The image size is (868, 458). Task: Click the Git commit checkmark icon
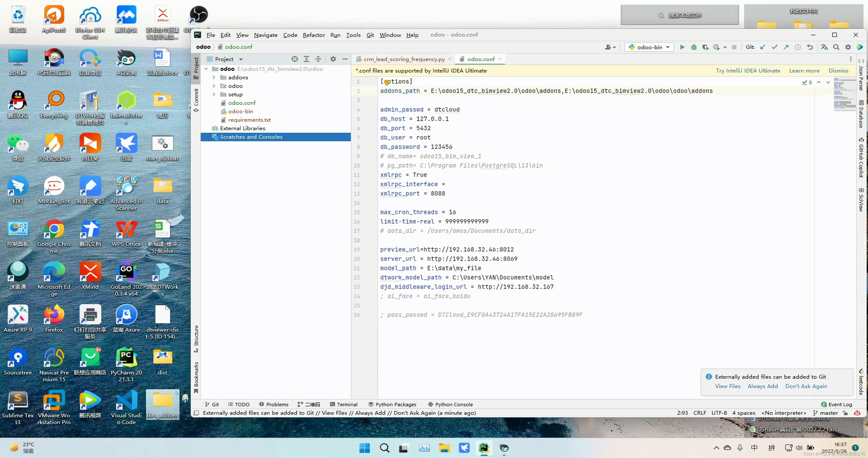(775, 47)
